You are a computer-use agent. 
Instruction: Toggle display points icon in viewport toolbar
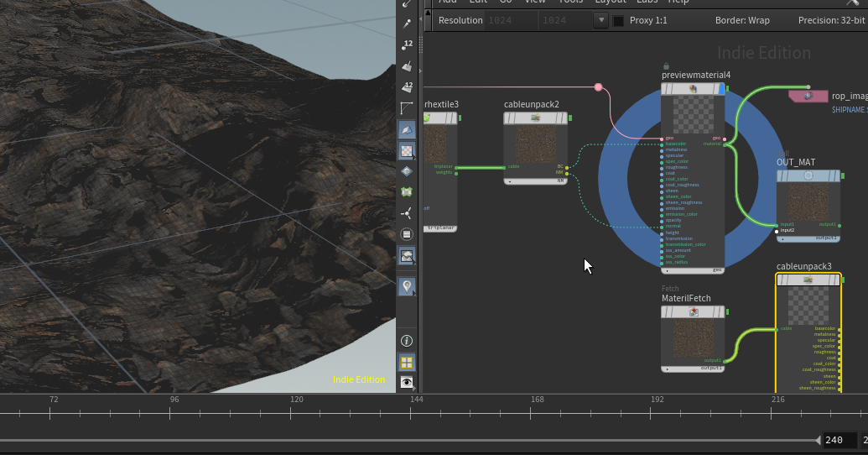407,24
